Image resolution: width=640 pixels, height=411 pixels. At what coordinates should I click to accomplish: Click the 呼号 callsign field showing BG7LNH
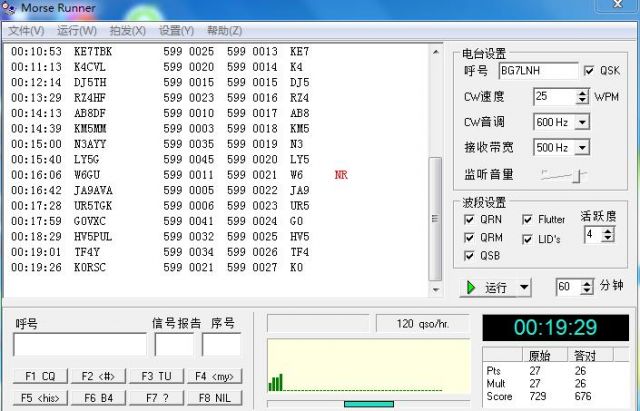pos(538,71)
